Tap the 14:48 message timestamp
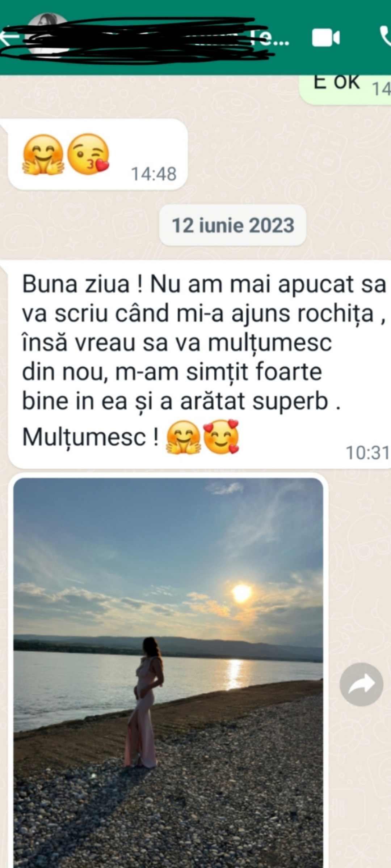Image resolution: width=391 pixels, height=868 pixels. click(x=154, y=174)
